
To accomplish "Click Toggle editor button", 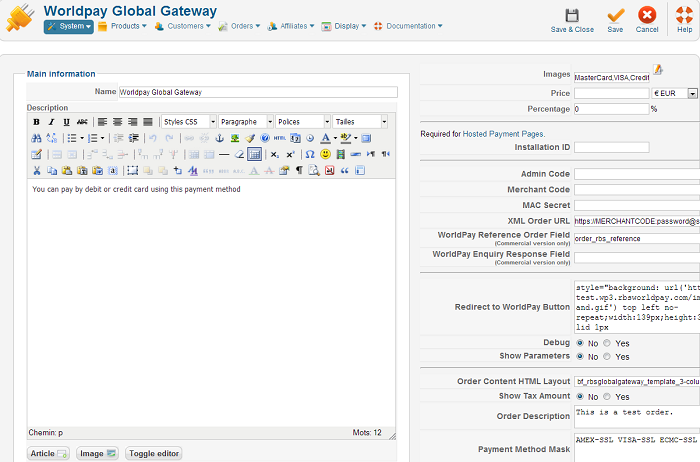I will (x=154, y=454).
